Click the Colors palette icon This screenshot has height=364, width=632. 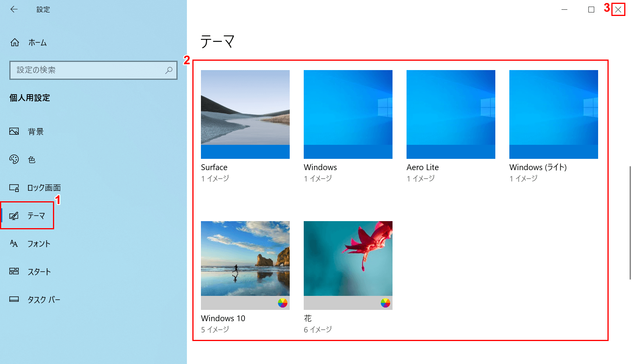[x=14, y=159]
